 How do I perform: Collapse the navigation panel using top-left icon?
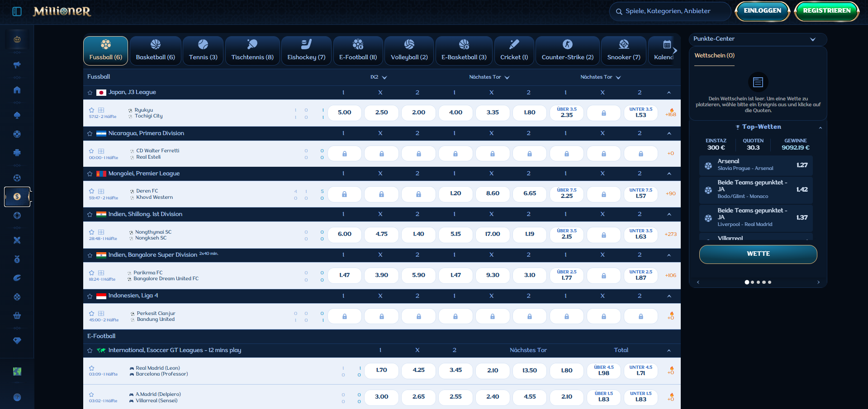point(16,11)
